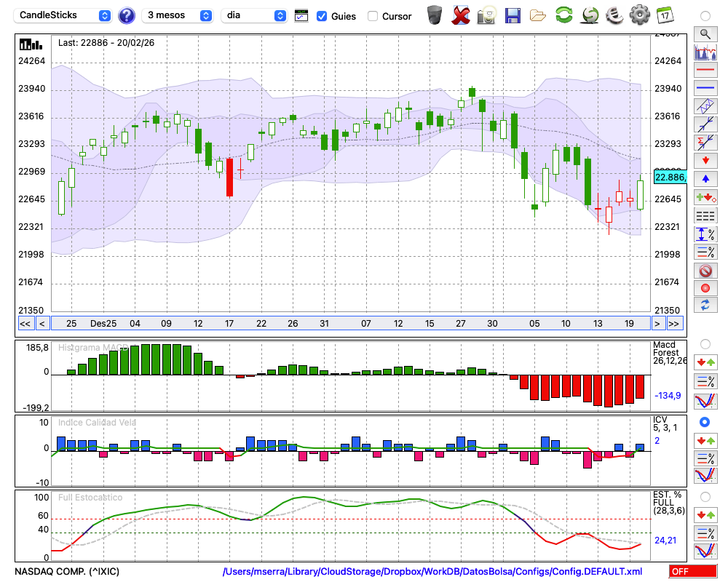Screen dimensions: 728x582
Task: Open the CandleSticks chart type dropdown
Action: tap(63, 16)
